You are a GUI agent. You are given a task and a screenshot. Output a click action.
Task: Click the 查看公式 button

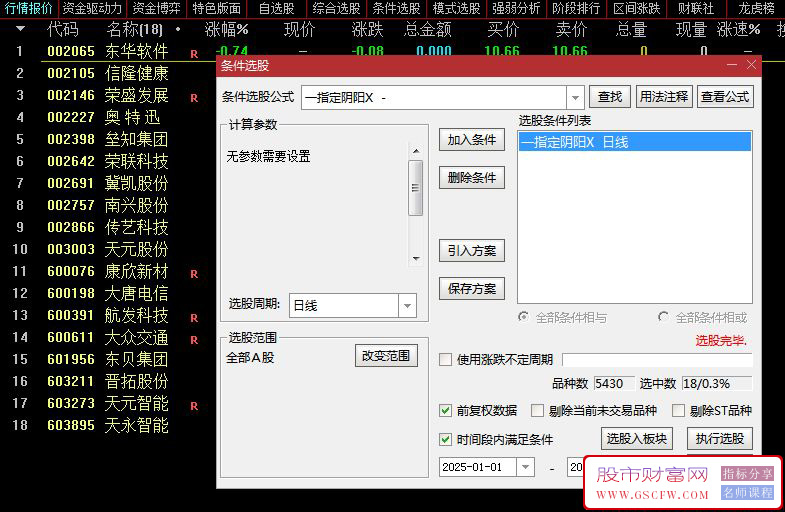(725, 97)
